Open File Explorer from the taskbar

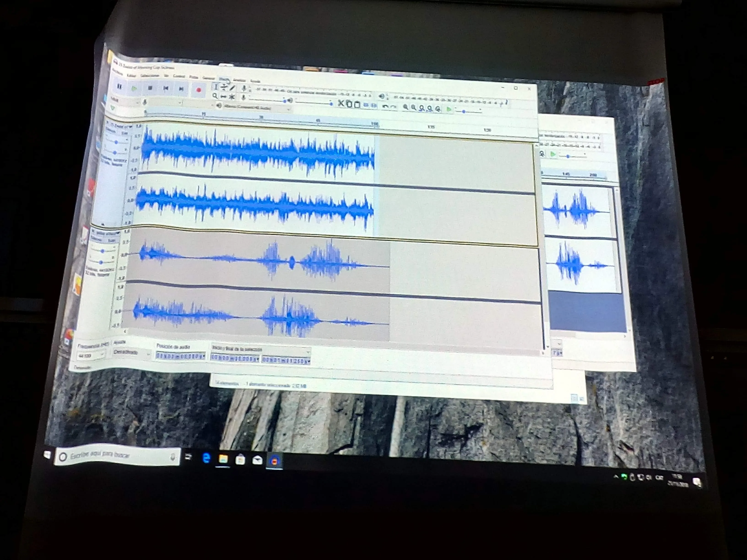coord(223,459)
